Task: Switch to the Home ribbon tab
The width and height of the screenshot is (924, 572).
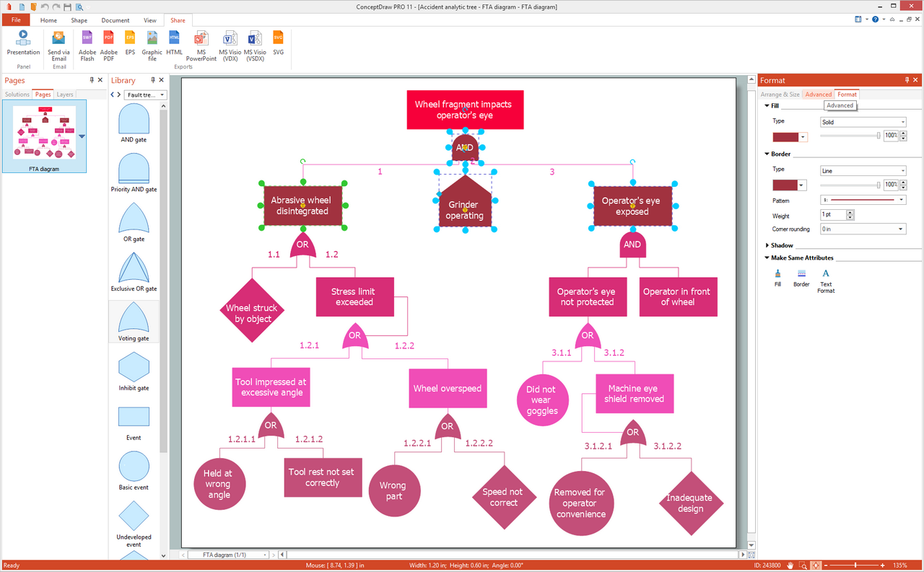Action: pyautogui.click(x=48, y=20)
